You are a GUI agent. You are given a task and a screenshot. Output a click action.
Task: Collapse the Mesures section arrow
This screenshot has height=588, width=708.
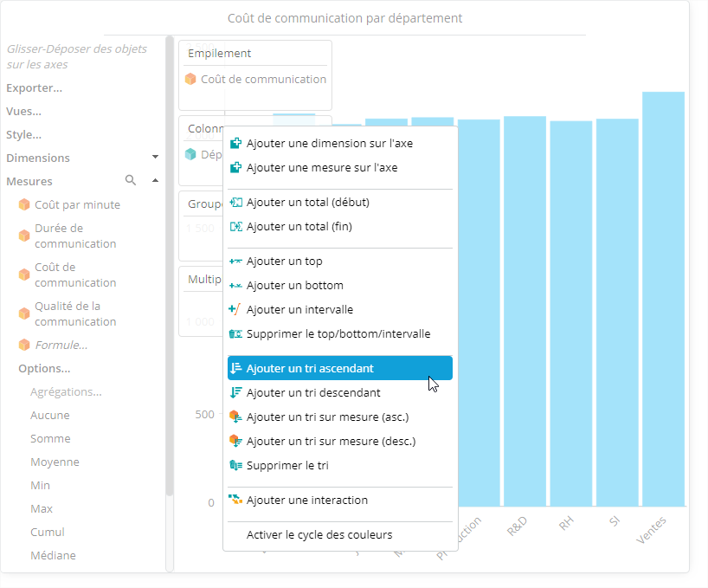155,181
